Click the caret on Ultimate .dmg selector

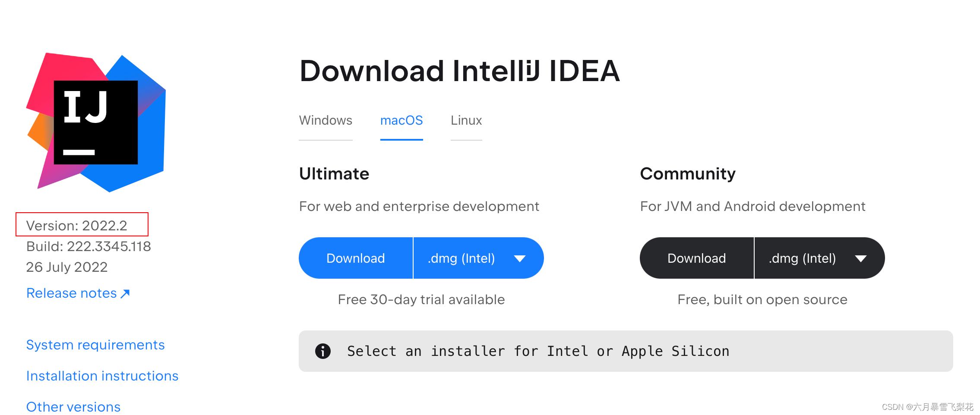pyautogui.click(x=520, y=258)
